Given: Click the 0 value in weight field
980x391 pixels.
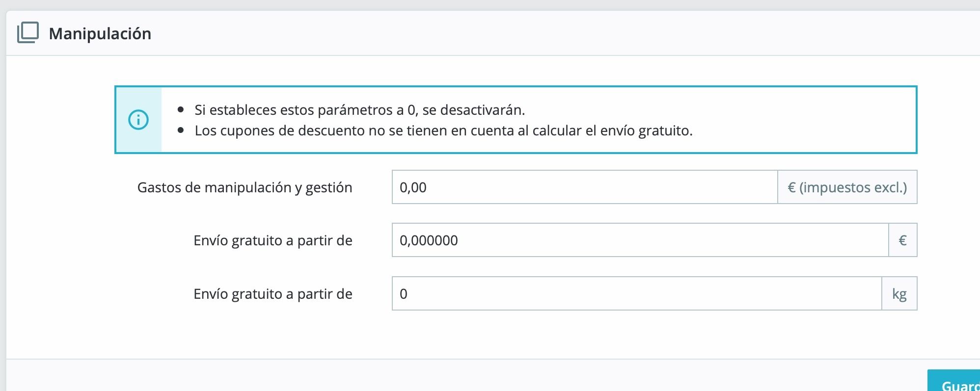Looking at the screenshot, I should coord(404,294).
